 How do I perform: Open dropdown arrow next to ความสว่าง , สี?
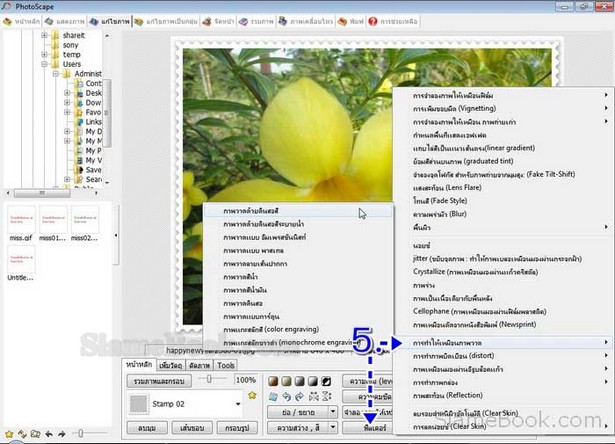click(x=333, y=428)
